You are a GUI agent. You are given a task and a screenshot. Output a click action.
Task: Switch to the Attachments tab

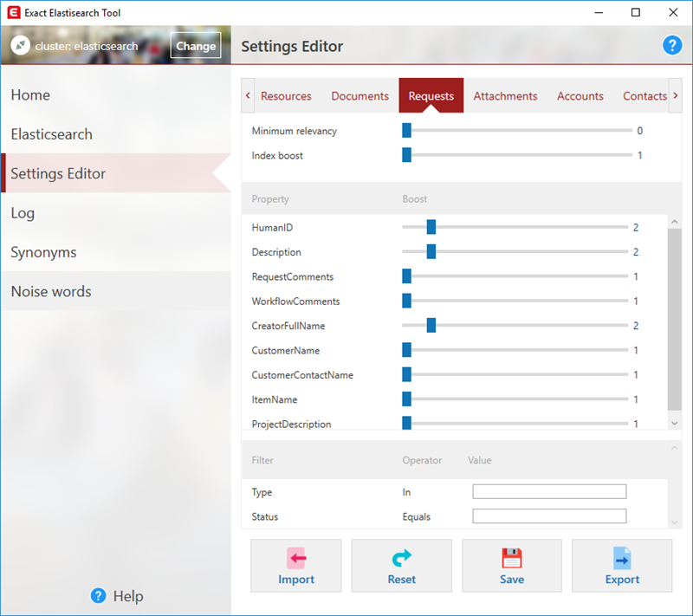coord(505,96)
